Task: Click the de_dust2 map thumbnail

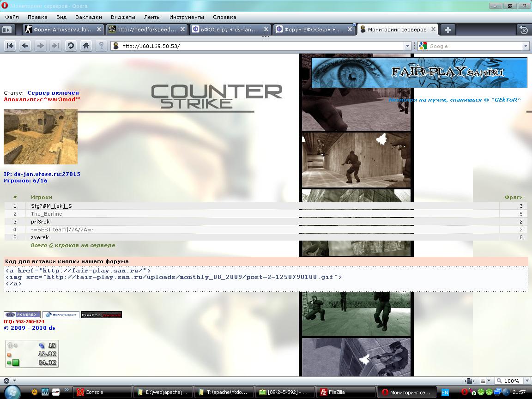Action: tap(41, 137)
